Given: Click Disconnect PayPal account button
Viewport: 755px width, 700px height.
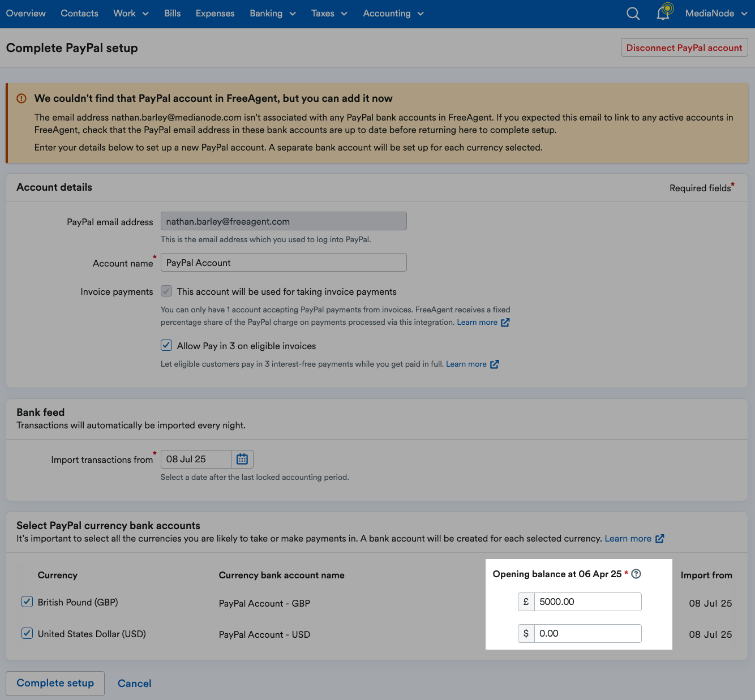Looking at the screenshot, I should point(684,48).
